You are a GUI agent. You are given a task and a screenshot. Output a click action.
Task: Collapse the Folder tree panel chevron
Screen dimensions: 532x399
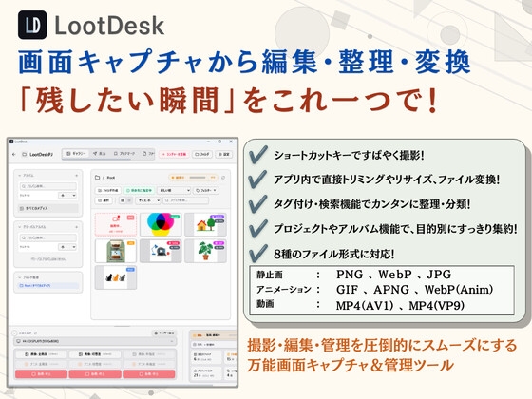[x=20, y=277]
